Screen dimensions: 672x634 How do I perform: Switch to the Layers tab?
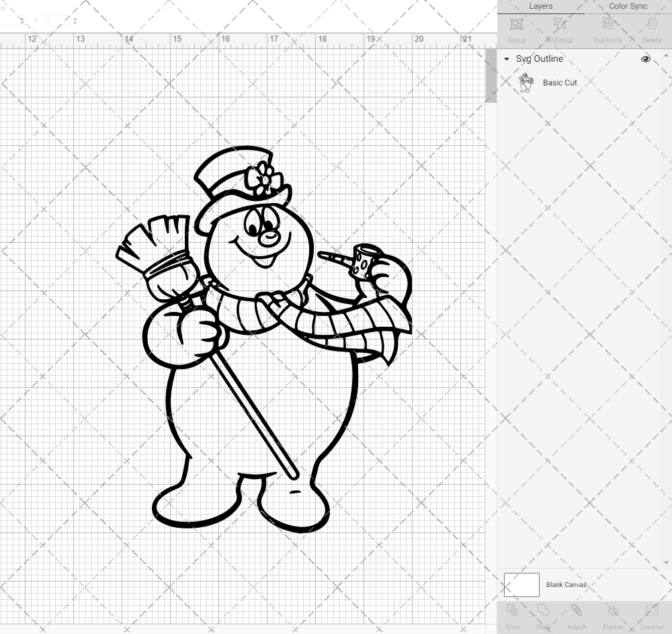click(x=540, y=6)
